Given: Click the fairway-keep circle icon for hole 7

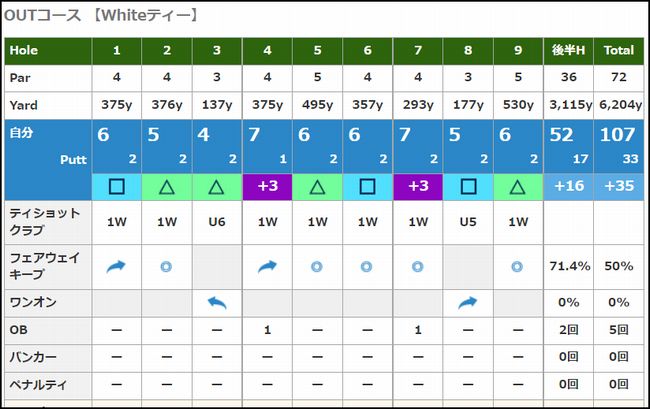Looking at the screenshot, I should [418, 266].
